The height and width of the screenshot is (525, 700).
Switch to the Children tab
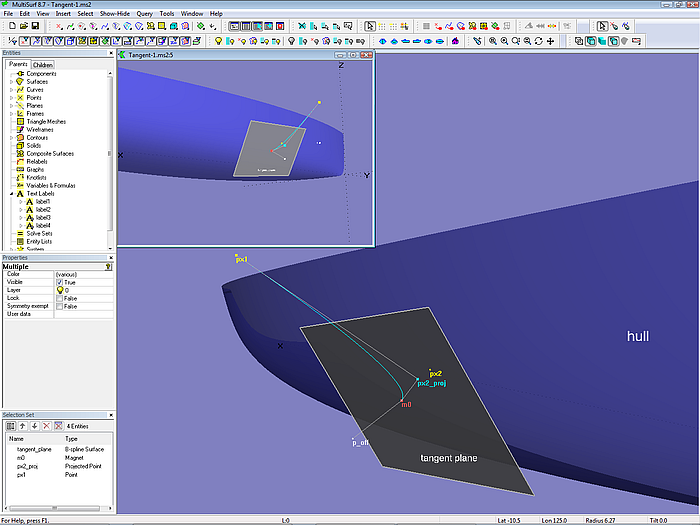coord(43,65)
